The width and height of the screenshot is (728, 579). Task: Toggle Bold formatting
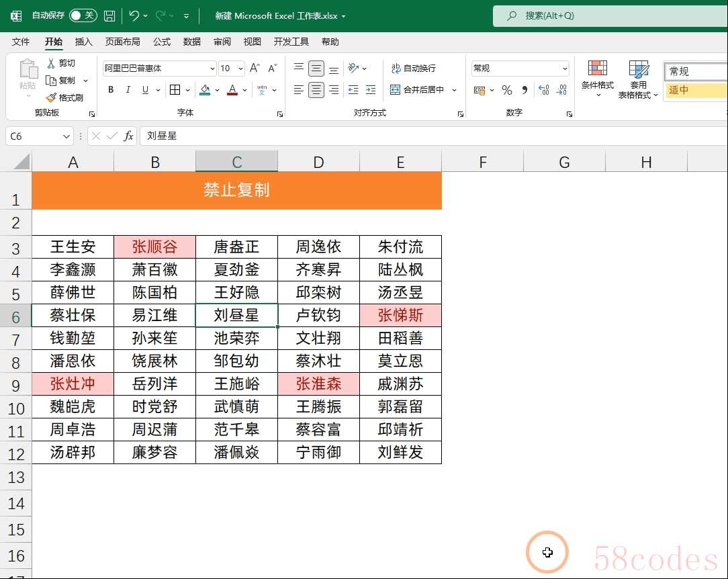111,90
